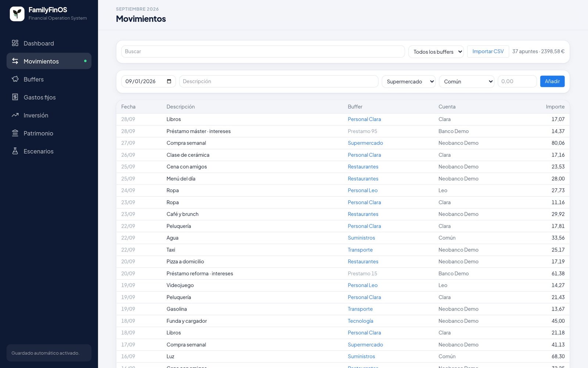Open Transporte link in the Taxi row

coord(360,250)
